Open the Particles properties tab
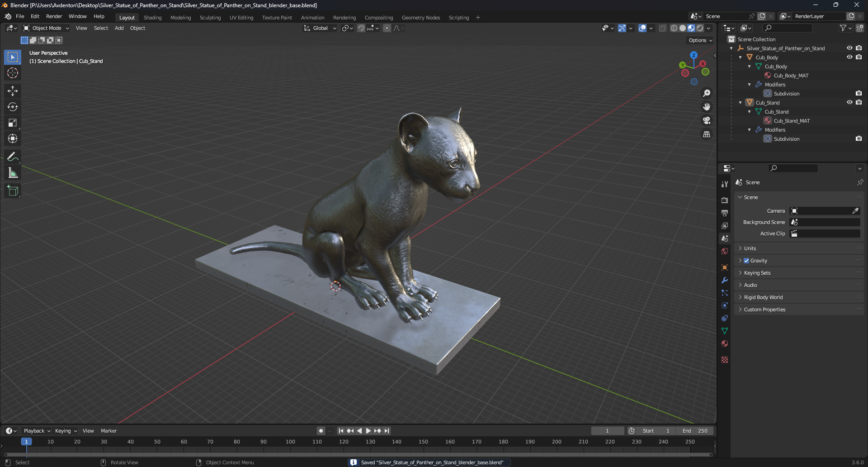 click(725, 293)
